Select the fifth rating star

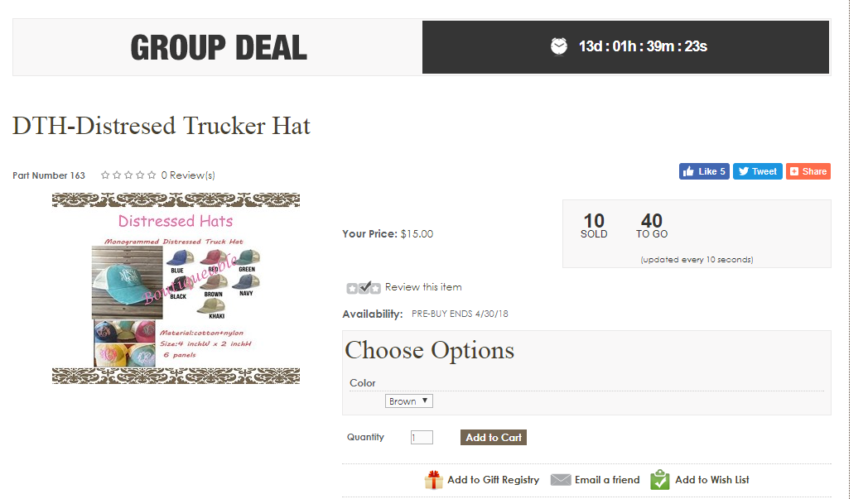click(152, 175)
